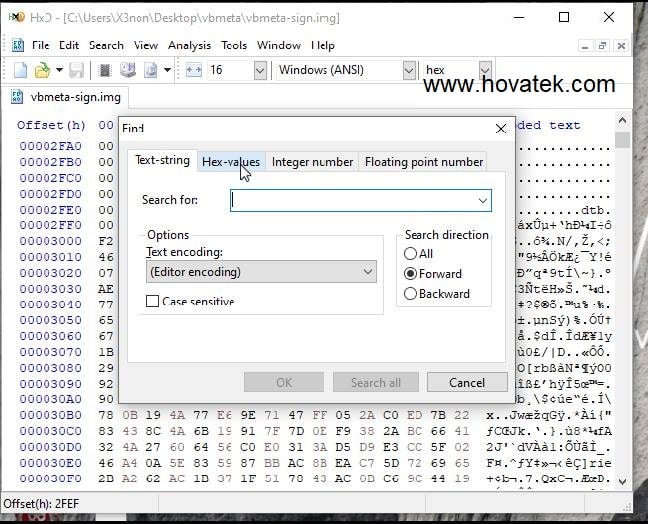Image resolution: width=648 pixels, height=524 pixels.
Task: Click the vertical scrollbar down arrow
Action: pyautogui.click(x=622, y=481)
